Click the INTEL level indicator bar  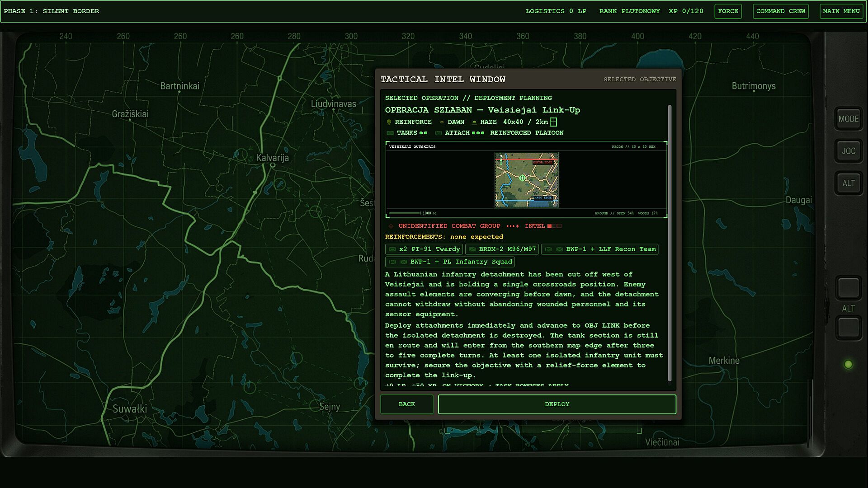554,226
